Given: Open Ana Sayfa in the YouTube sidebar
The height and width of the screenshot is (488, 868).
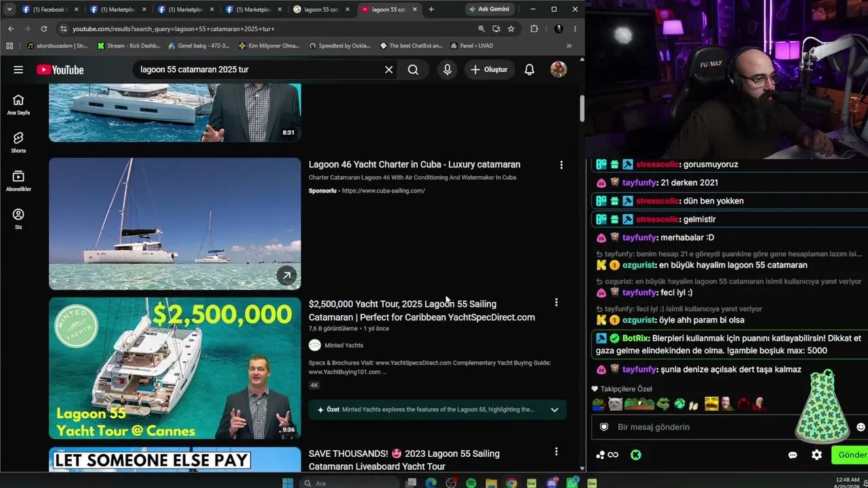Looking at the screenshot, I should (18, 105).
